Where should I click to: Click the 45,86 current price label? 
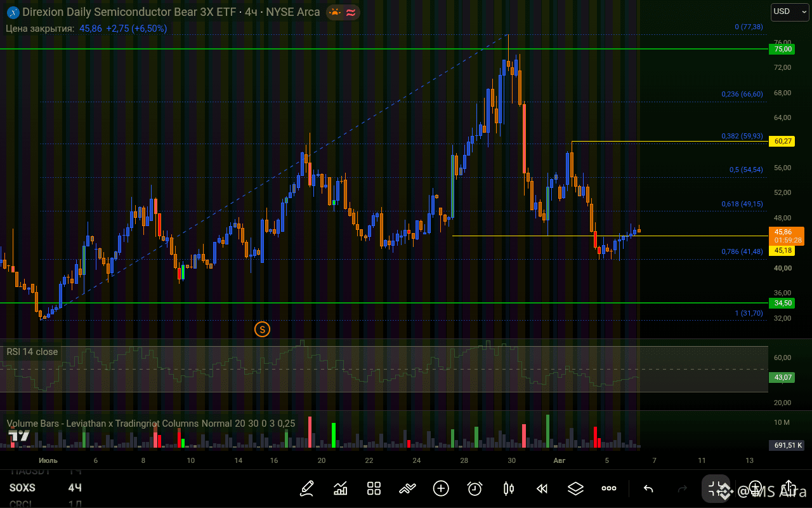pyautogui.click(x=786, y=236)
